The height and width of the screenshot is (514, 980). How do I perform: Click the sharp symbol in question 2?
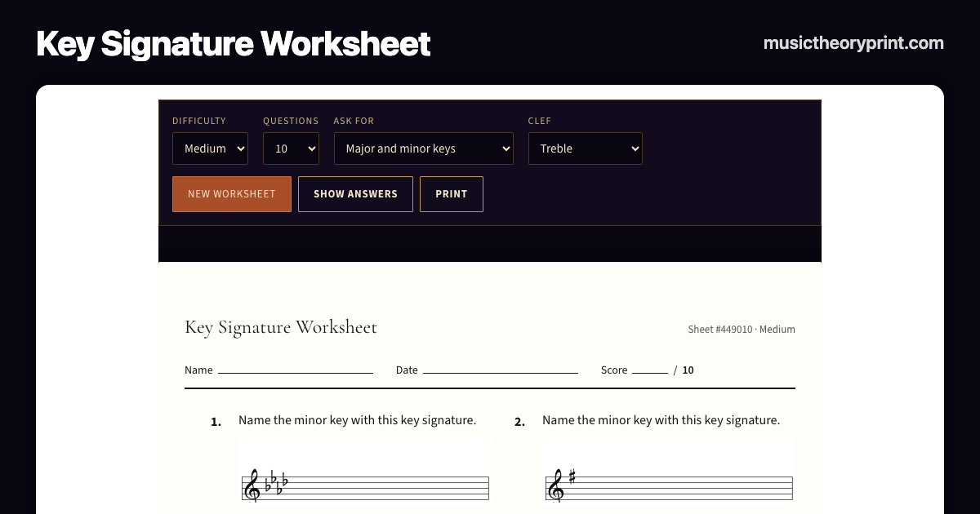click(572, 477)
